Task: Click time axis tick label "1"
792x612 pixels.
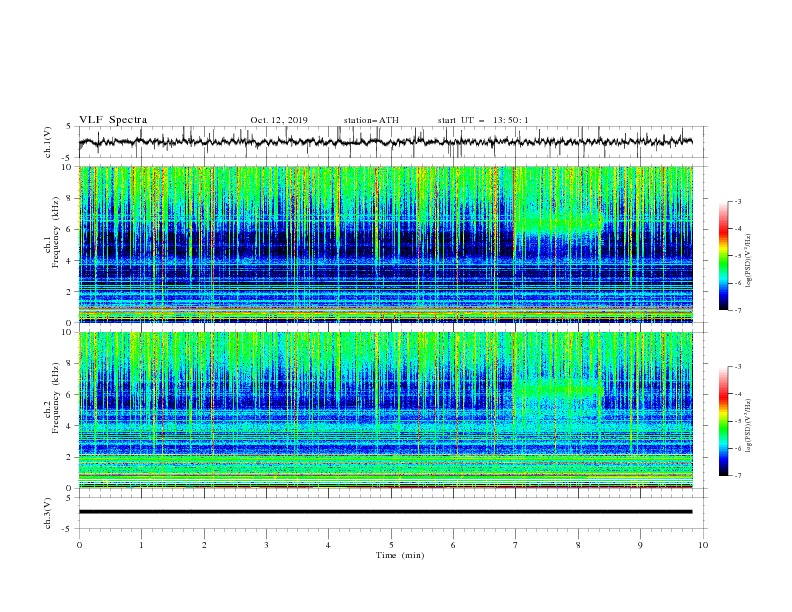Action: point(141,545)
